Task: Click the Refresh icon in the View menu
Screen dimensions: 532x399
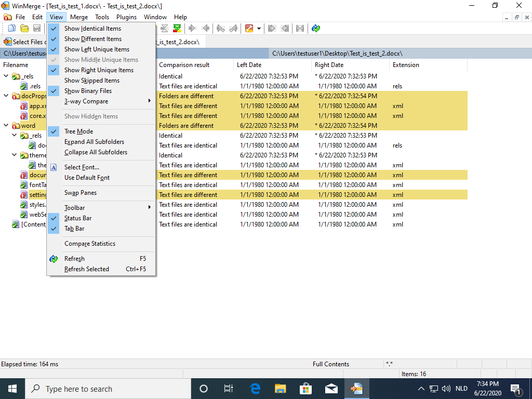Action: coord(54,259)
